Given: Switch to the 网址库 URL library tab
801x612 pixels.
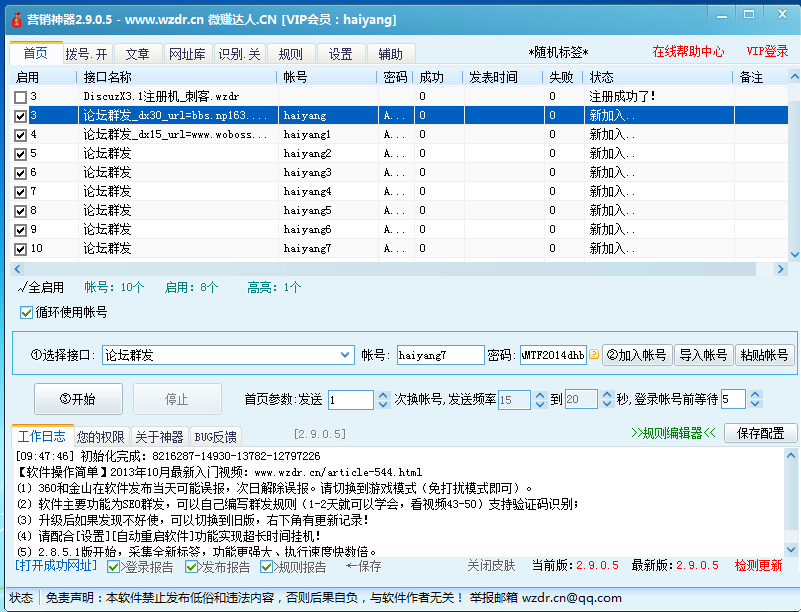Looking at the screenshot, I should click(188, 54).
